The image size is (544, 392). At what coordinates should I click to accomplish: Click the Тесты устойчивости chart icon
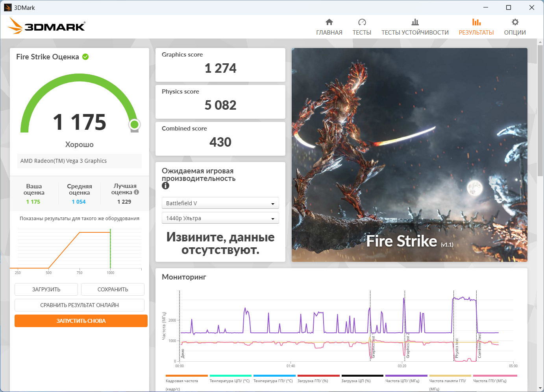click(415, 22)
